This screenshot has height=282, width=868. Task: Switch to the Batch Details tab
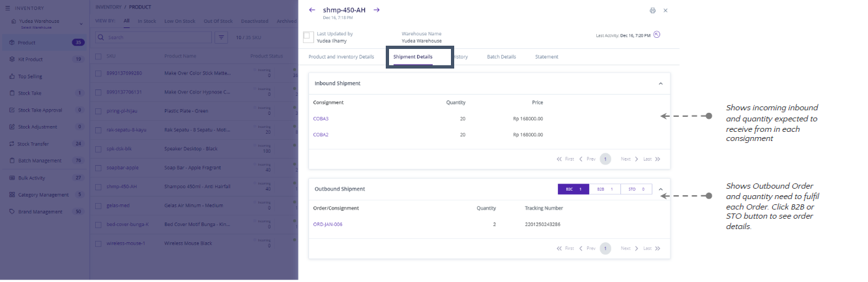click(501, 57)
